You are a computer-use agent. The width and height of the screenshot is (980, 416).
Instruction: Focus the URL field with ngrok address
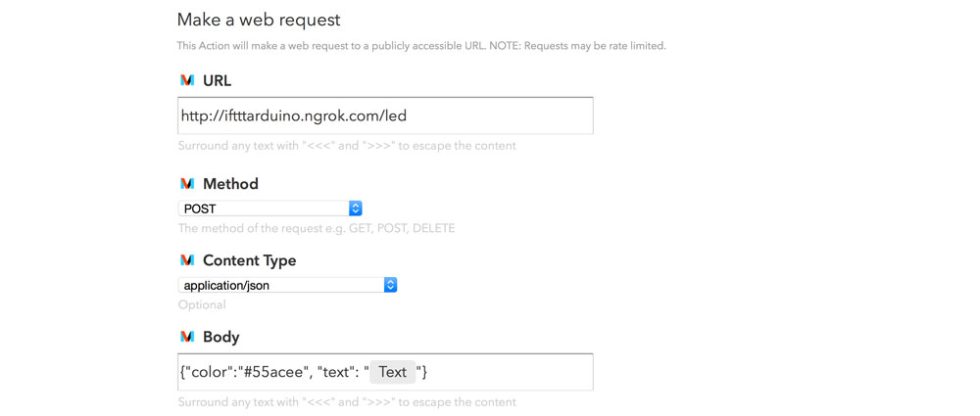385,116
